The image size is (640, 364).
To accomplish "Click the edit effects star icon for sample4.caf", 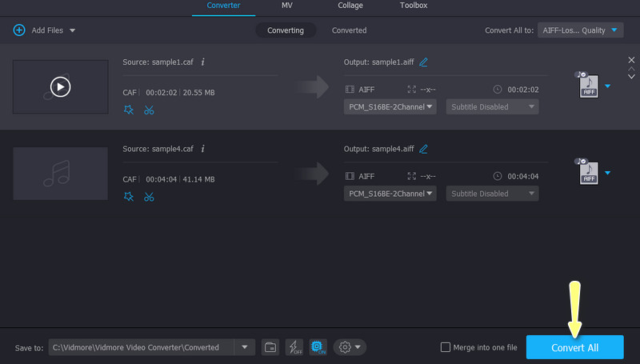I will (x=129, y=197).
